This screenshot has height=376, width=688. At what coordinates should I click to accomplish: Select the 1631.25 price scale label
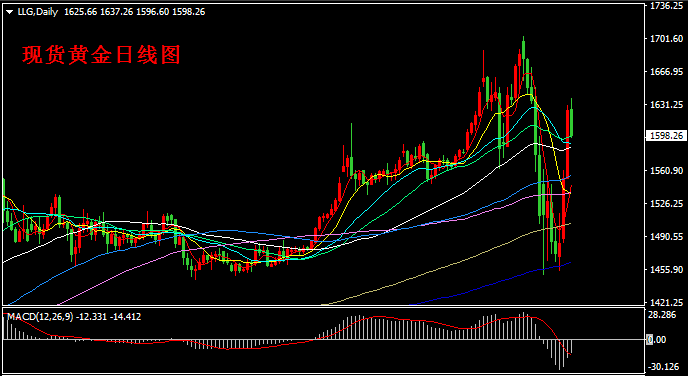[x=666, y=105]
